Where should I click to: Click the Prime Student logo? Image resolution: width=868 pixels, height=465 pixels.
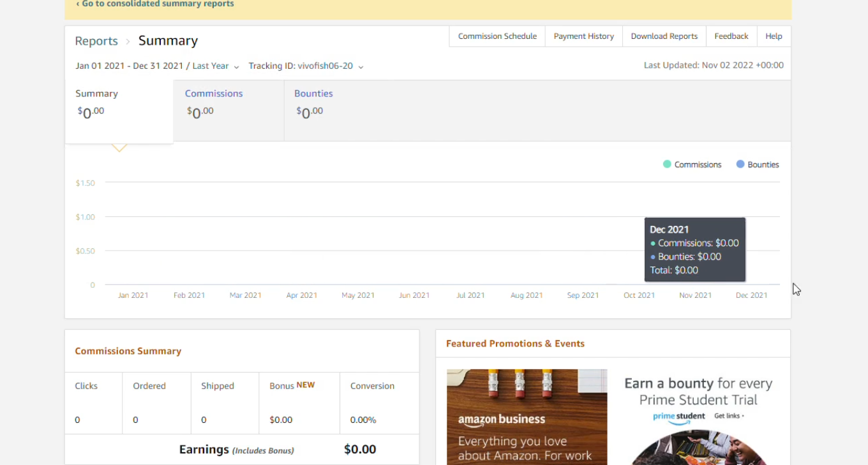pos(679,417)
